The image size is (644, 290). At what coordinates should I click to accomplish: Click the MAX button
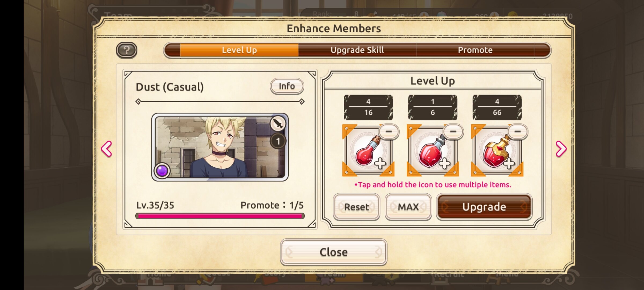[408, 207]
